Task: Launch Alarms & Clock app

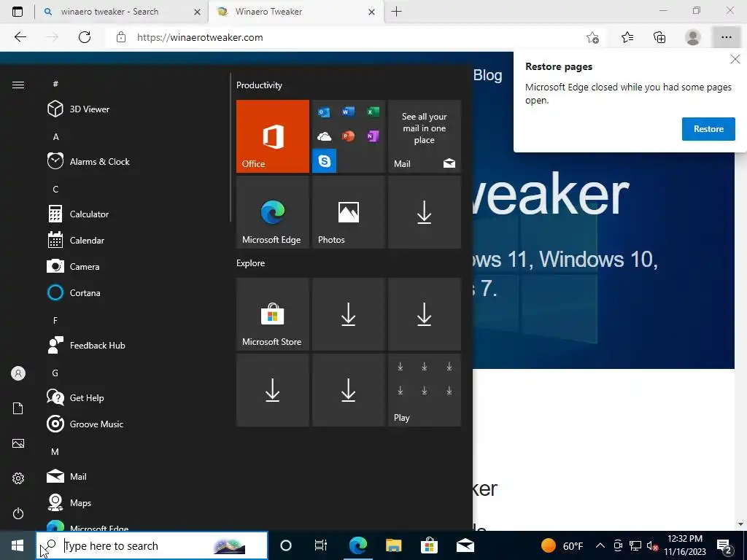Action: tap(133, 161)
